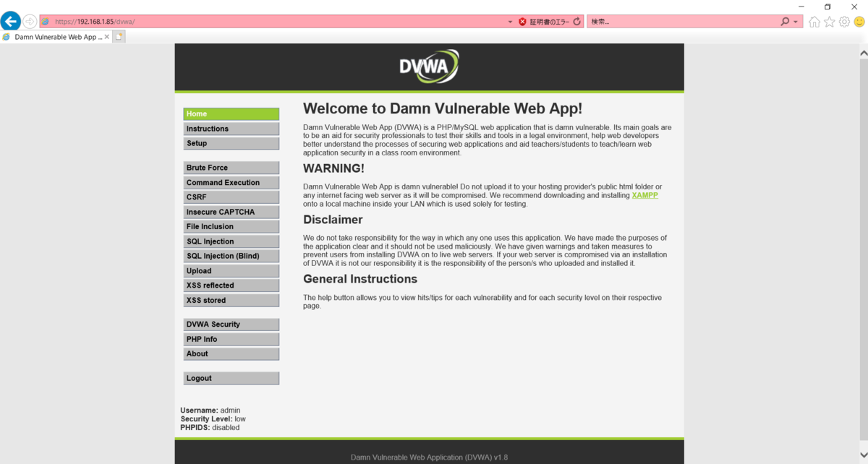
Task: Open the Tools gear icon
Action: [844, 22]
